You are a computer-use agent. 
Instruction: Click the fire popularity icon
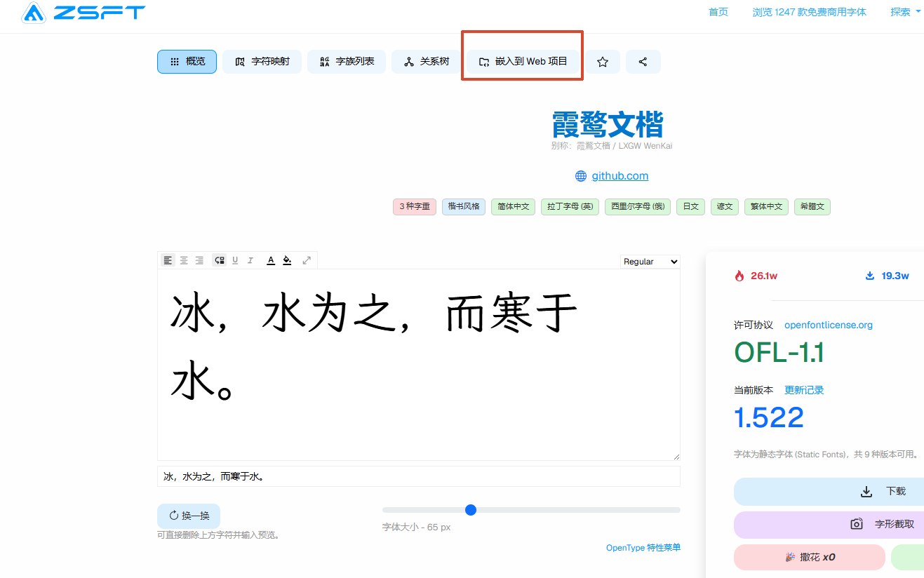(739, 276)
